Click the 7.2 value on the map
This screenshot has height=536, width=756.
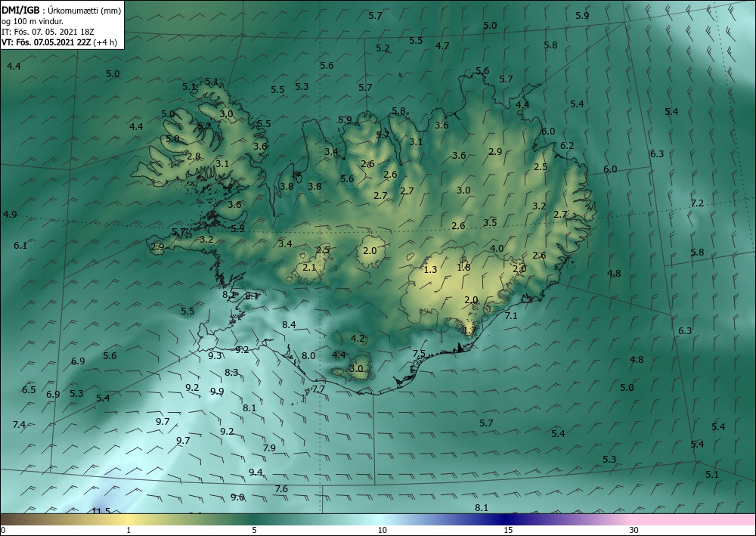pos(697,203)
